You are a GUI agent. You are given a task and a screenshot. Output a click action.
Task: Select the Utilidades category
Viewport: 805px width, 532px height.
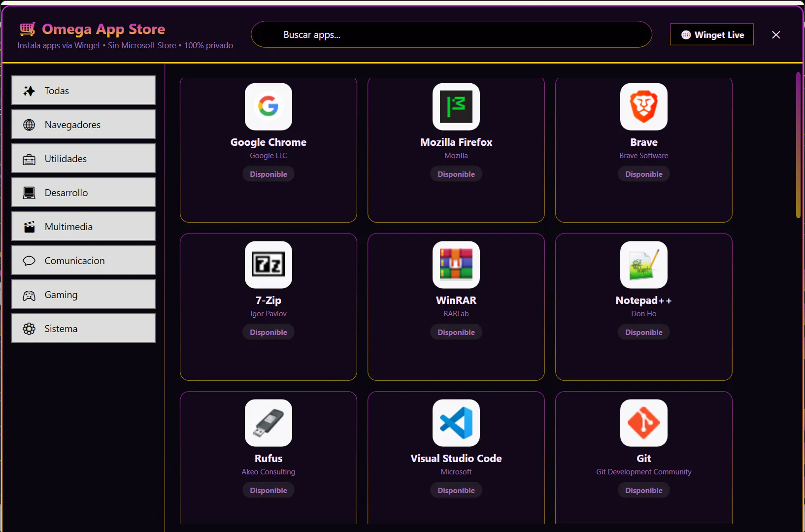tap(83, 158)
